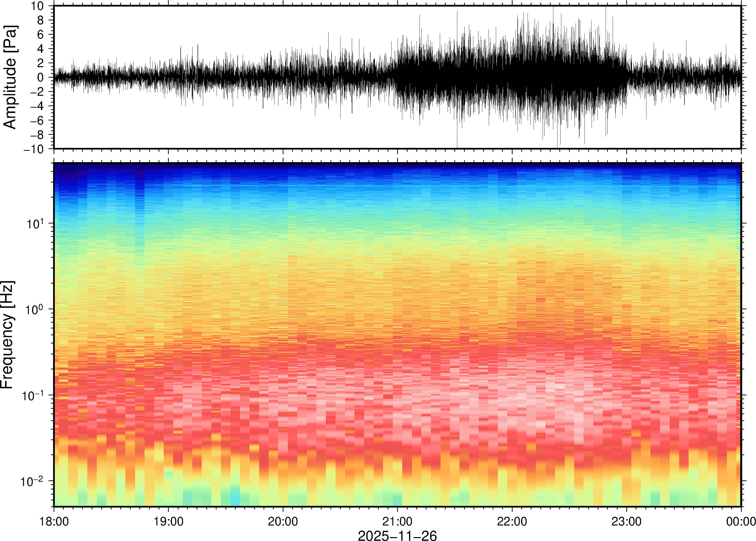Click the -8 amplitude tick label
The image size is (756, 541).
(x=37, y=135)
